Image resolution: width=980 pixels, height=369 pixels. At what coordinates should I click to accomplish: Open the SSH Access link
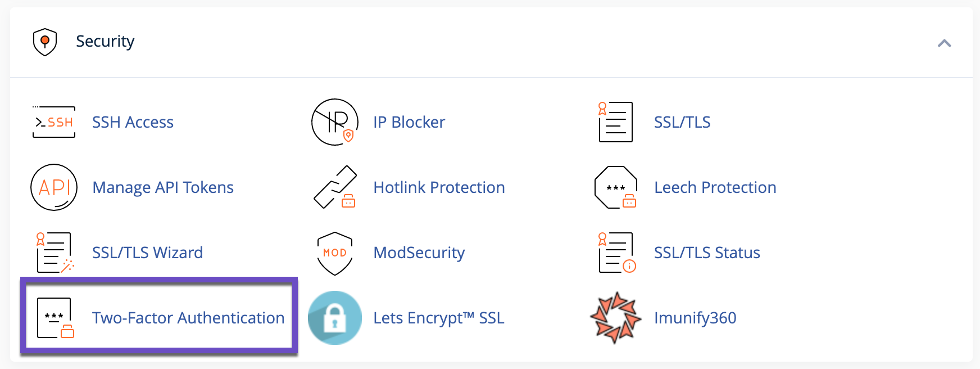point(133,122)
